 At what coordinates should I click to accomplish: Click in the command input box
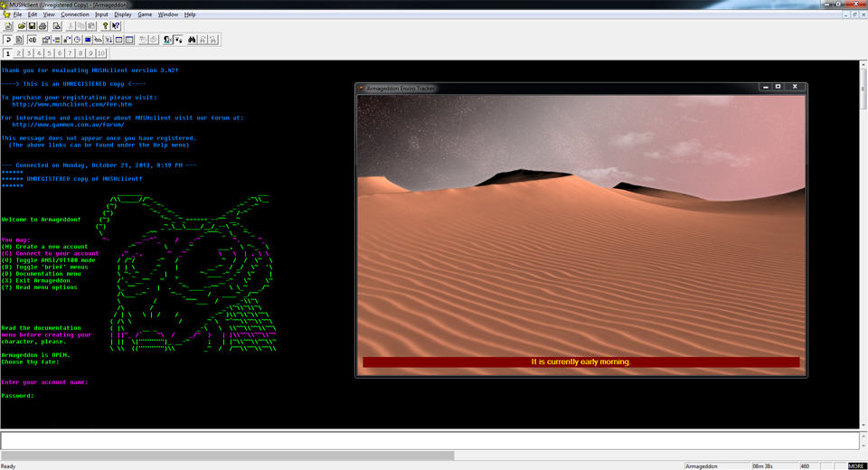click(x=429, y=441)
